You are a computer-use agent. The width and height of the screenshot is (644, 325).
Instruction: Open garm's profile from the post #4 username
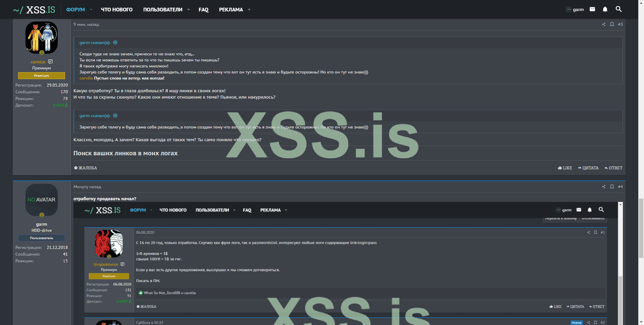tap(42, 224)
